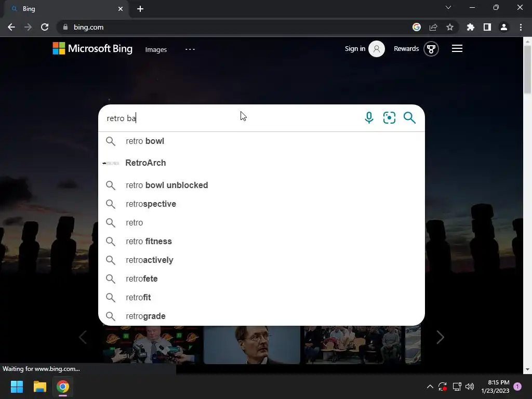This screenshot has width=532, height=399.
Task: Open volume speaker tray icon
Action: (x=470, y=387)
